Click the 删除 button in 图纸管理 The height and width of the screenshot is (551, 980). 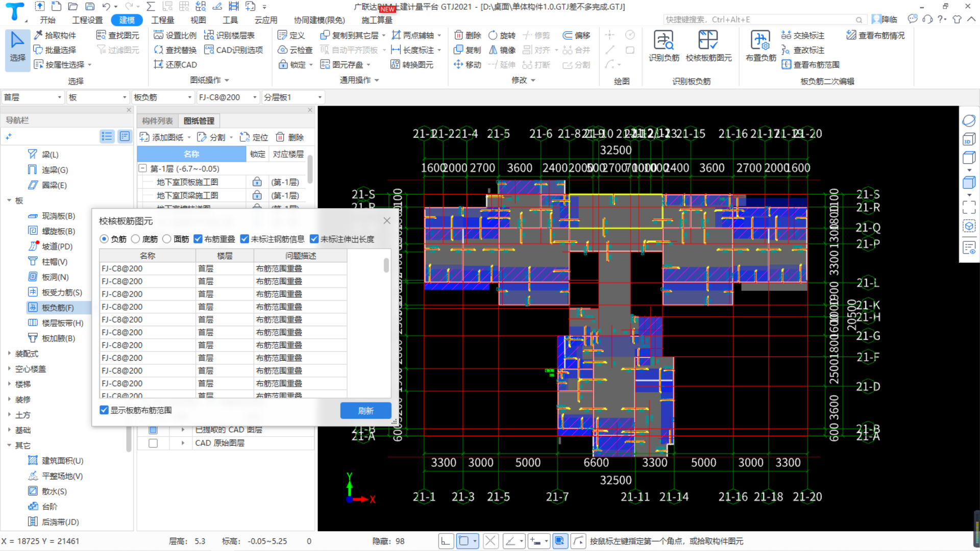(289, 137)
